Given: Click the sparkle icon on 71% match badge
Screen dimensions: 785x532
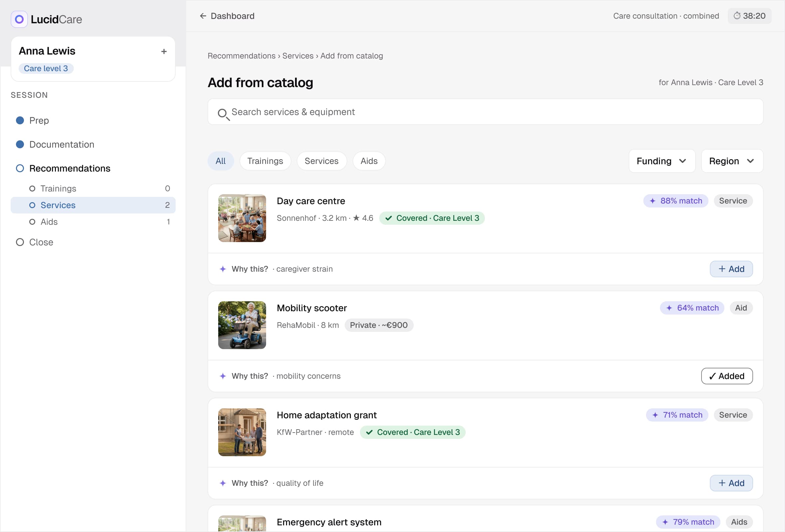Looking at the screenshot, I should pyautogui.click(x=655, y=415).
